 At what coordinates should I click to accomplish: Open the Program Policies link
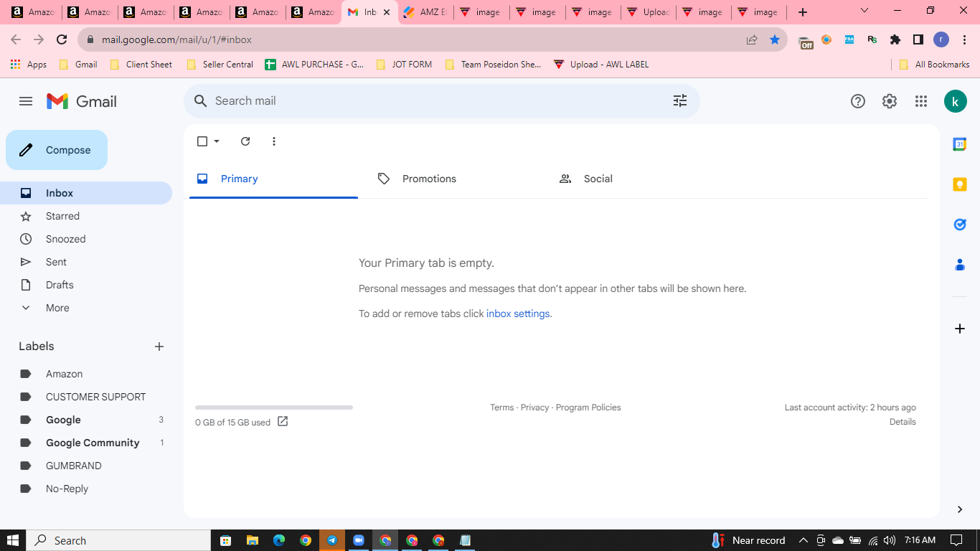point(588,408)
